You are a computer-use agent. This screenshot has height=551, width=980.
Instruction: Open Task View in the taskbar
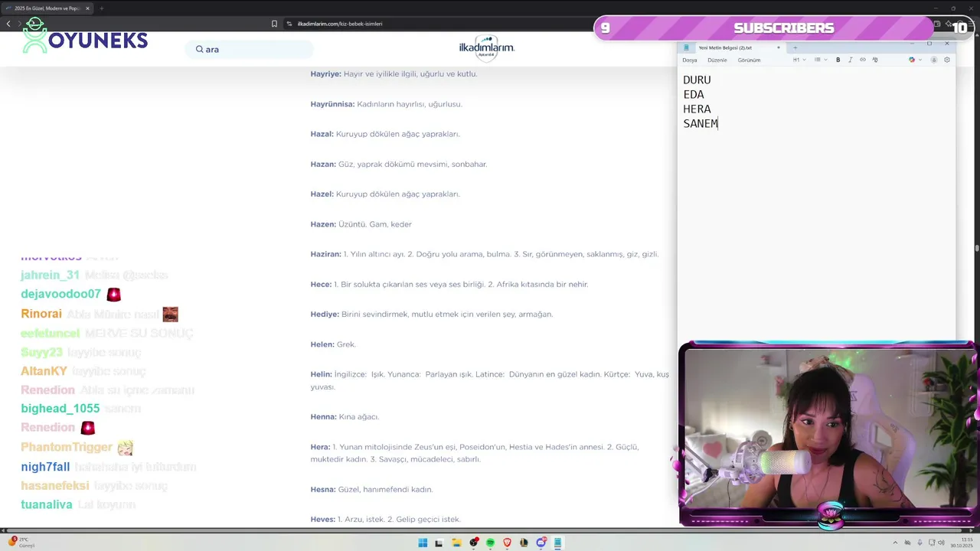[439, 543]
